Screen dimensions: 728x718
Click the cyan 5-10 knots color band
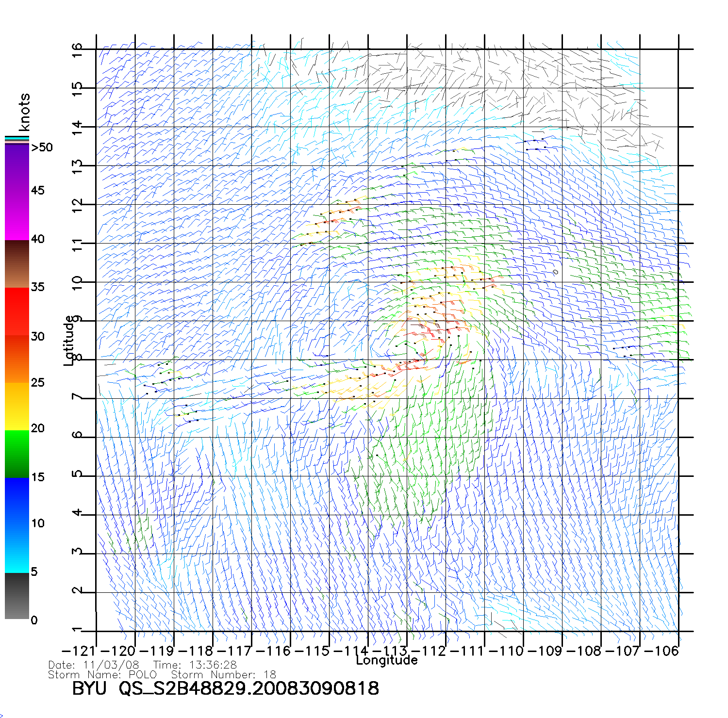coord(17,548)
